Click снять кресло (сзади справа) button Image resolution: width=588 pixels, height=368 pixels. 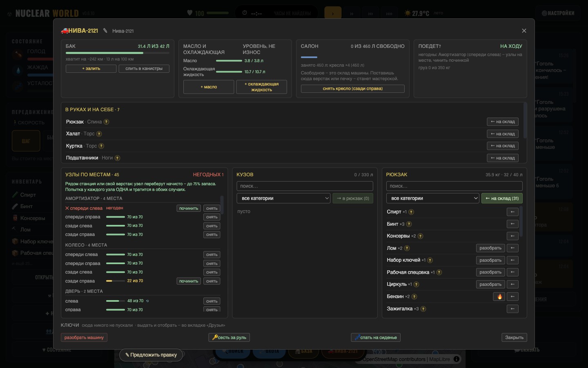pyautogui.click(x=353, y=89)
